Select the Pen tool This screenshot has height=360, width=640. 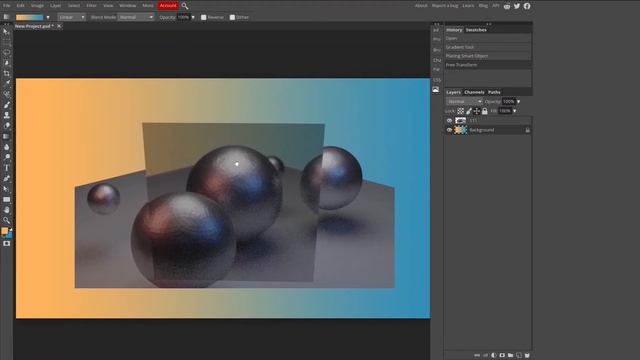[7, 178]
